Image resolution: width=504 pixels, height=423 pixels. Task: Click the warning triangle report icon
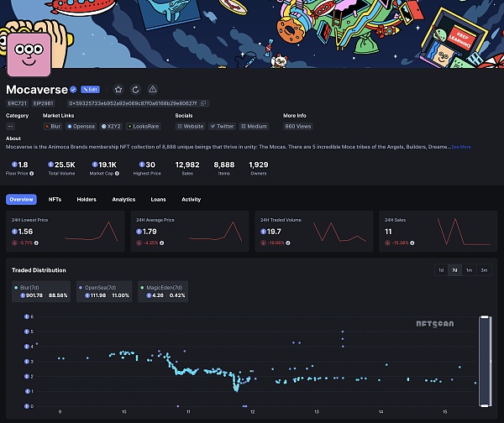coord(152,89)
